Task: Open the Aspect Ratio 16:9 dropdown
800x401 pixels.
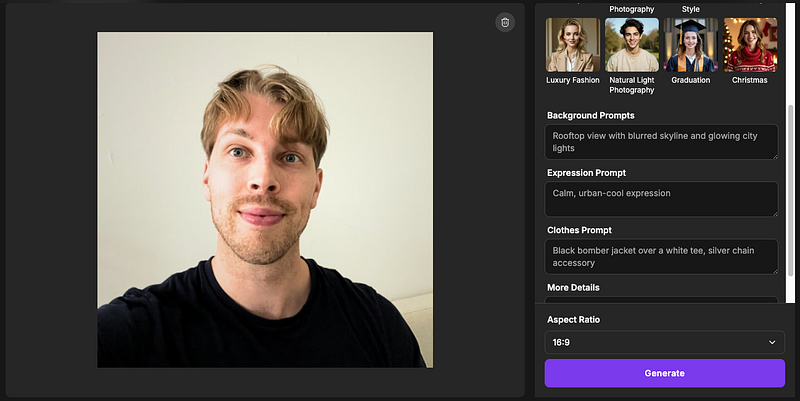Action: (664, 342)
